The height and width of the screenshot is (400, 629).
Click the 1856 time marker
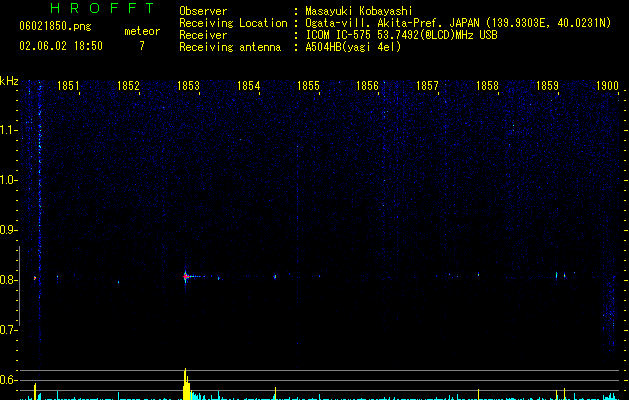pos(367,86)
